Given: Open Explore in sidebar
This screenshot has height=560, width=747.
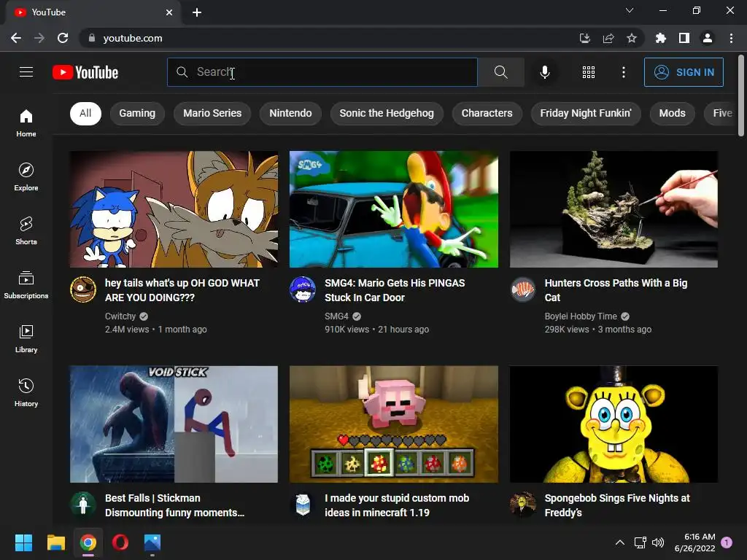Looking at the screenshot, I should click(x=26, y=176).
